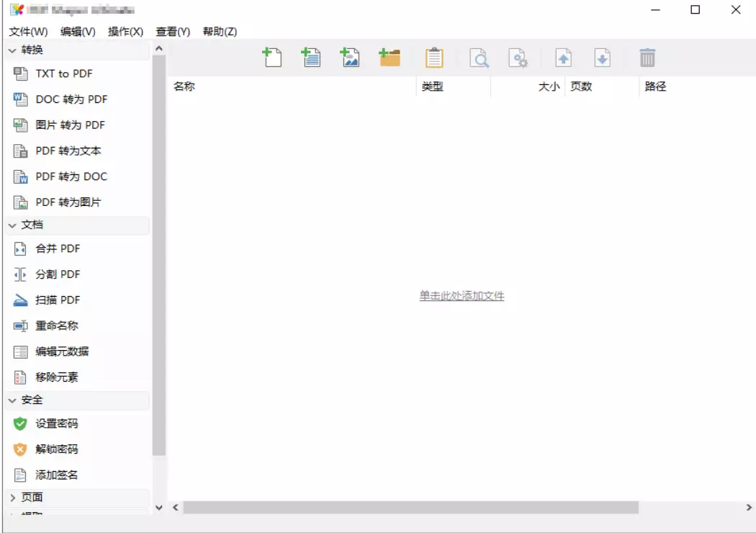
Task: Click the 单击此处添加文件 link
Action: click(x=462, y=296)
